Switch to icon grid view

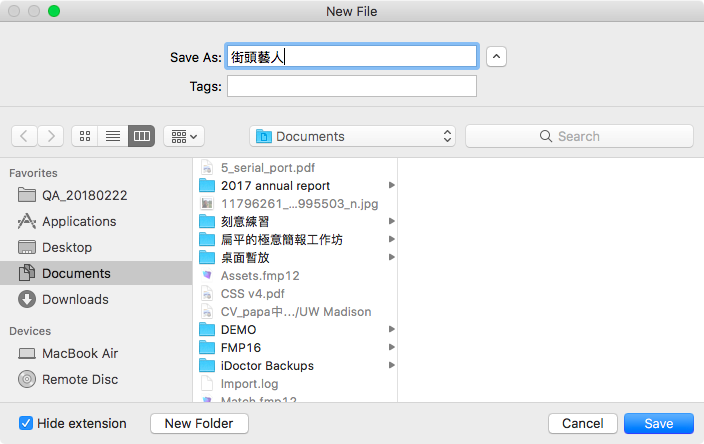click(x=85, y=136)
